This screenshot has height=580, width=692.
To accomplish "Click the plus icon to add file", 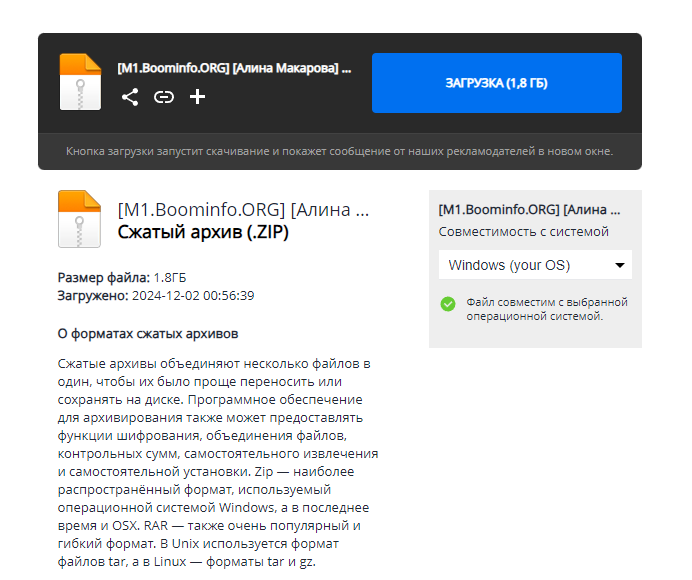I will (x=197, y=97).
